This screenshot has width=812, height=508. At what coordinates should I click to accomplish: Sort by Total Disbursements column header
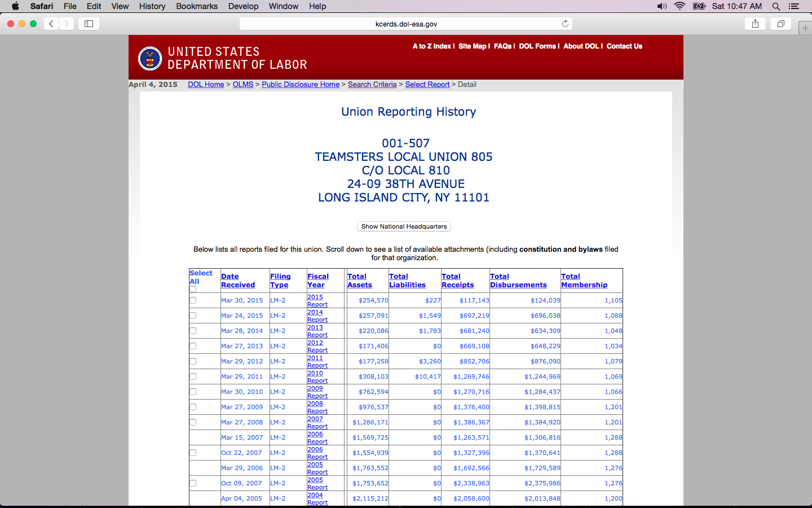518,281
